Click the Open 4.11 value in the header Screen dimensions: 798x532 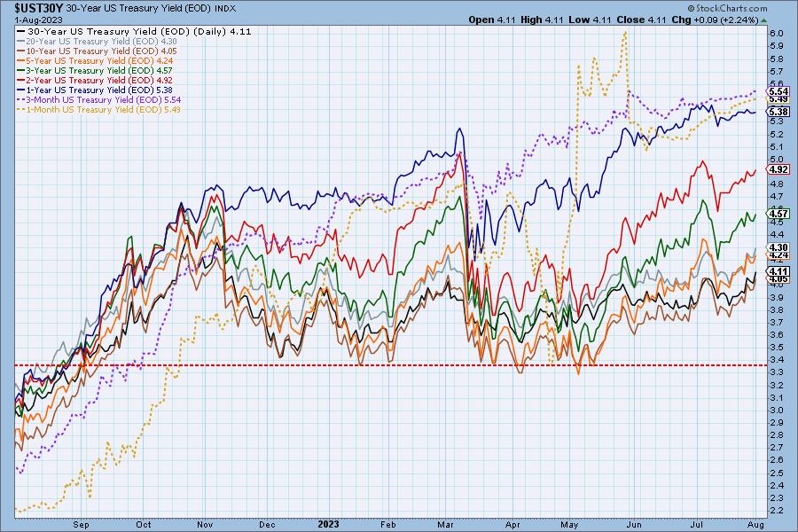tap(491, 20)
